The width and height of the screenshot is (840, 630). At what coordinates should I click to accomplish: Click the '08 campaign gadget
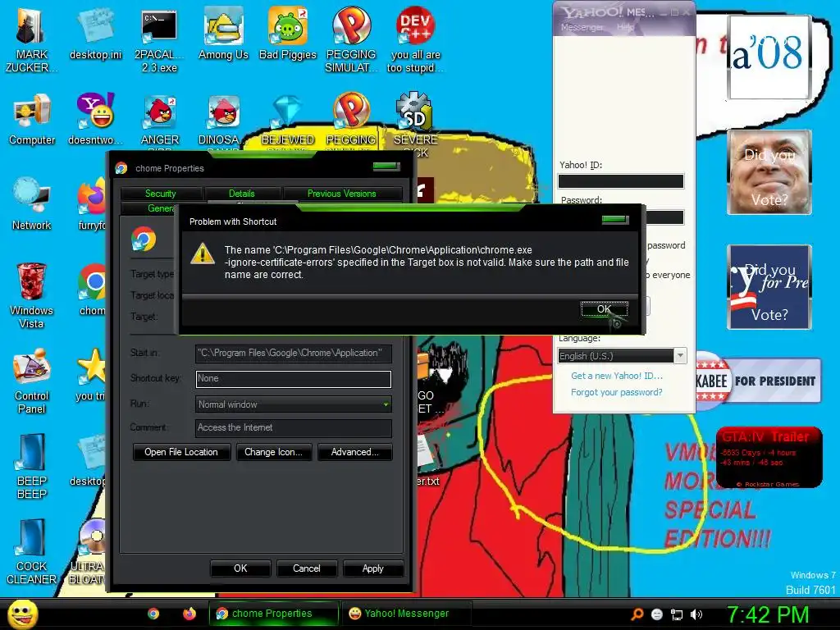pyautogui.click(x=769, y=57)
